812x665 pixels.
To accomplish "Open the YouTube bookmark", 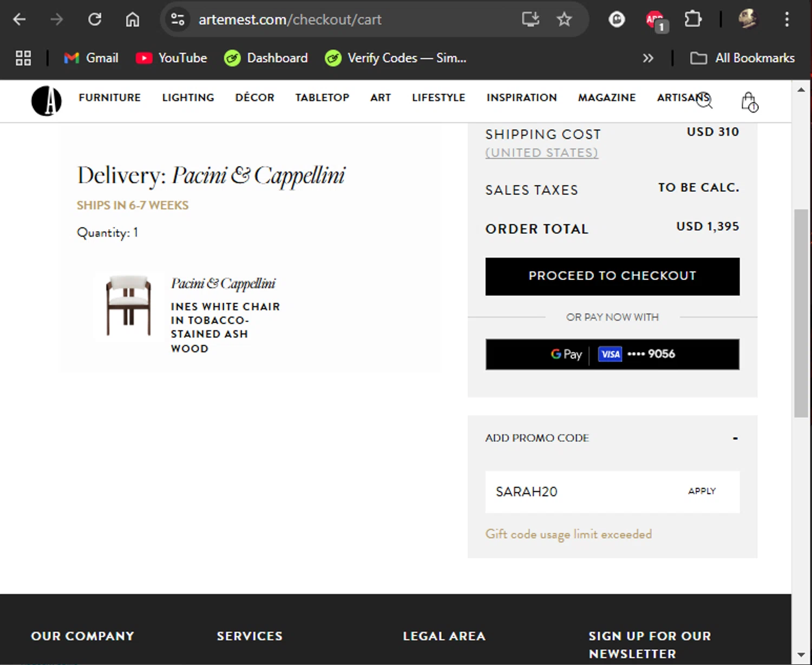I will click(171, 58).
